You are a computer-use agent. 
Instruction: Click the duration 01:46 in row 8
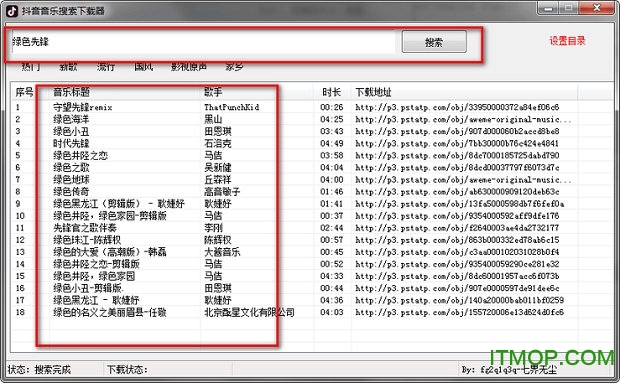(332, 192)
